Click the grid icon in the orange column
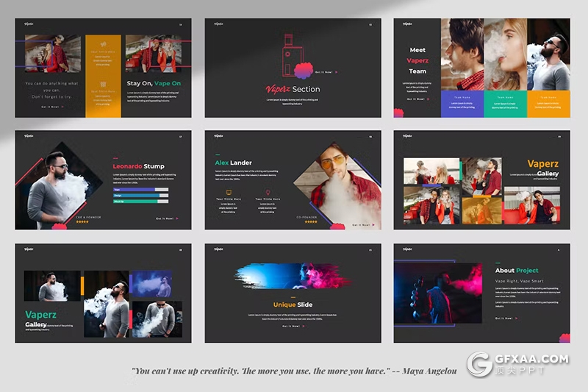This screenshot has width=588, height=392. click(x=103, y=85)
